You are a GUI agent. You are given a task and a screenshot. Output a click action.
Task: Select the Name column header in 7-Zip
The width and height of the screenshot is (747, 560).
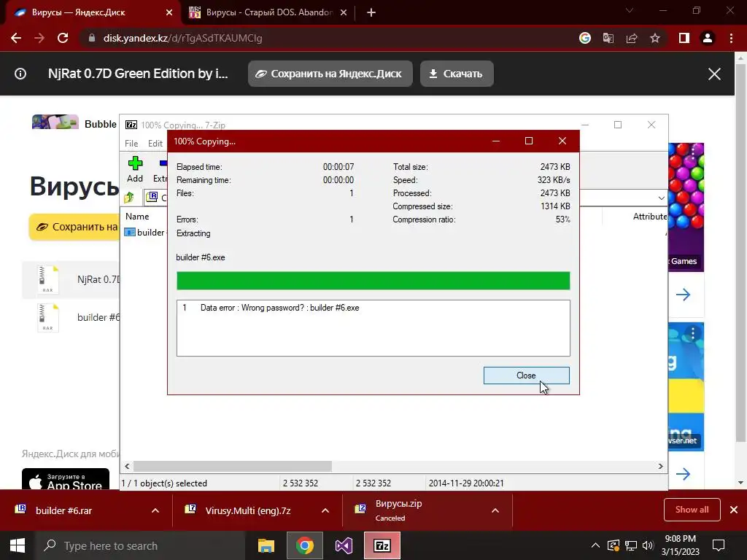click(137, 216)
